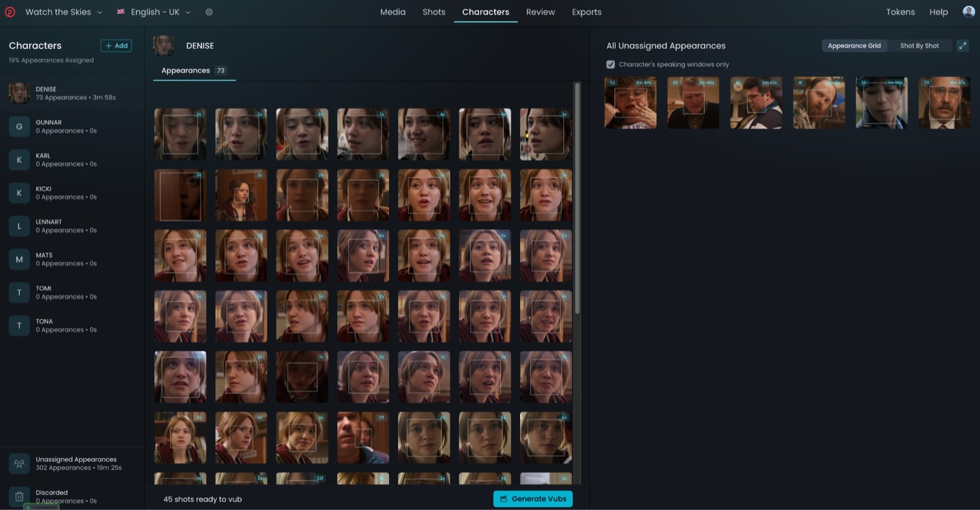Click the G avatar icon for GUNNAR
Image resolution: width=980 pixels, height=510 pixels.
[x=19, y=127]
